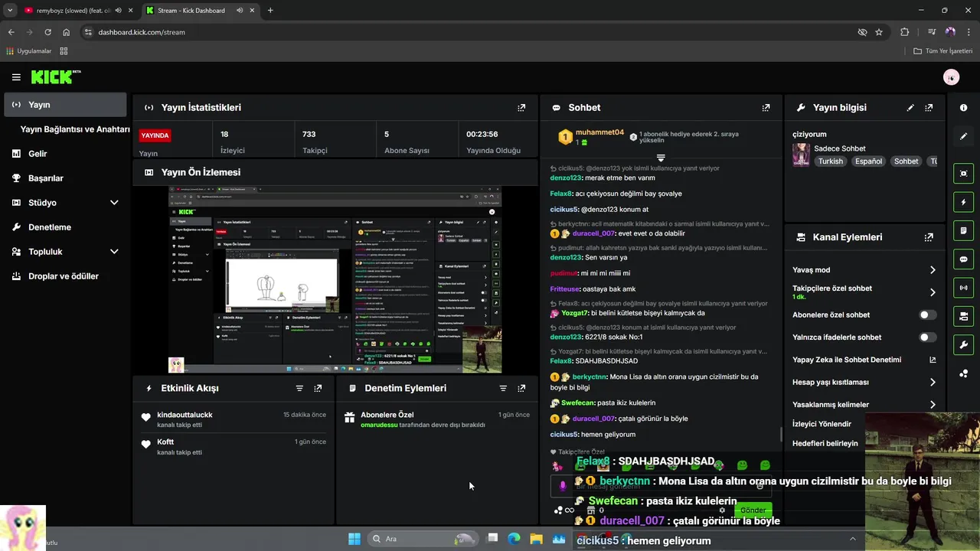
Task: Pop out the Denetim Eylemleri panel
Action: (521, 388)
